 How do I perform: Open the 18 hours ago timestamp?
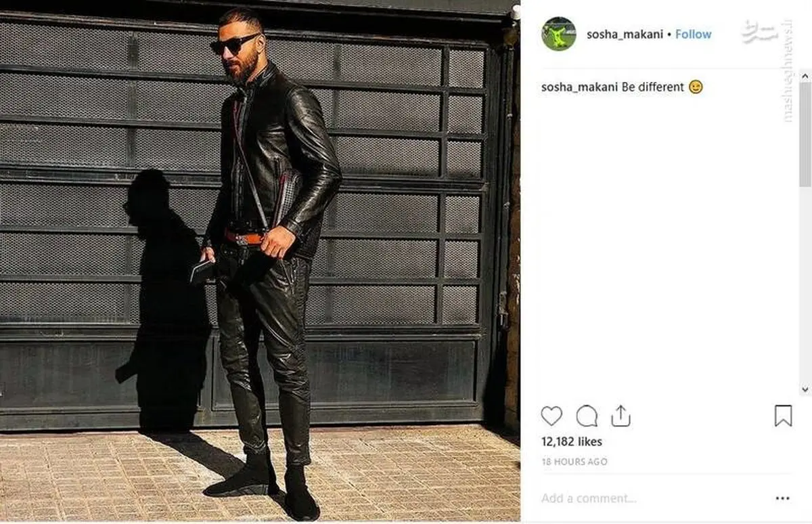574,462
